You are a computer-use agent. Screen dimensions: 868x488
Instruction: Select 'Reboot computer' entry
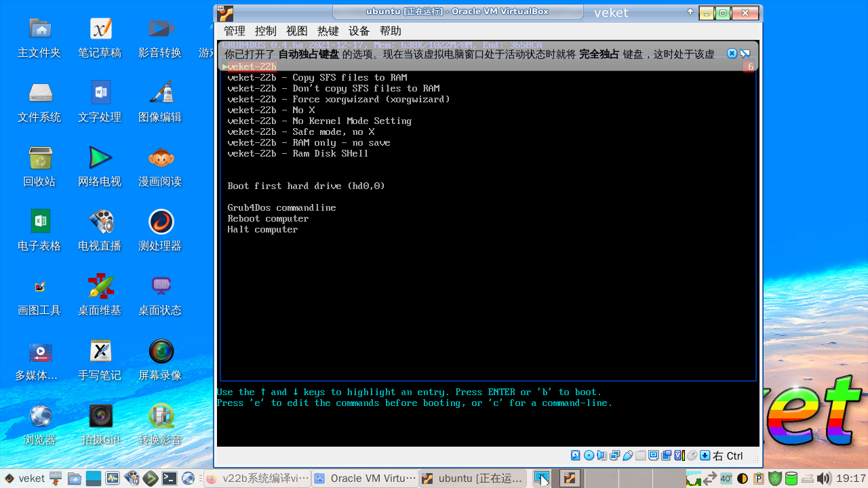269,218
